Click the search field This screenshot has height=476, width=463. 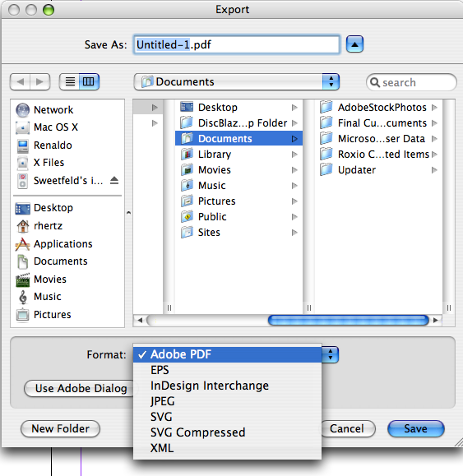click(x=411, y=82)
